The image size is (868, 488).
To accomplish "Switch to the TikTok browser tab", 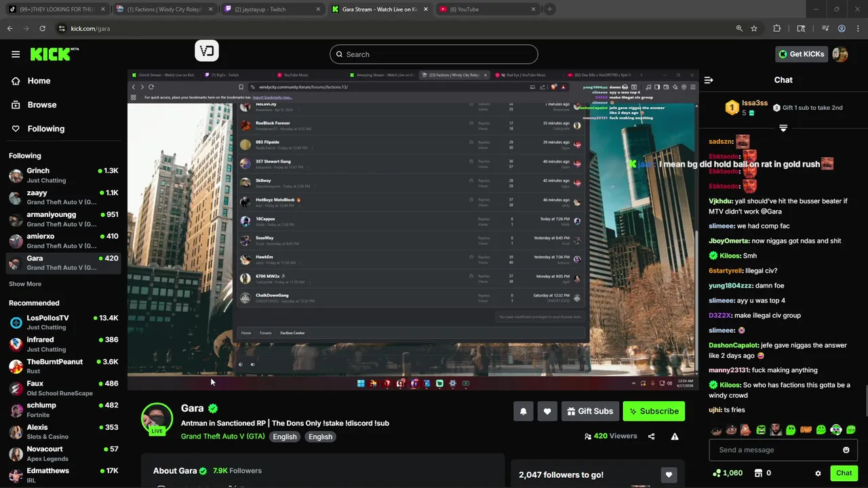I will [x=58, y=9].
